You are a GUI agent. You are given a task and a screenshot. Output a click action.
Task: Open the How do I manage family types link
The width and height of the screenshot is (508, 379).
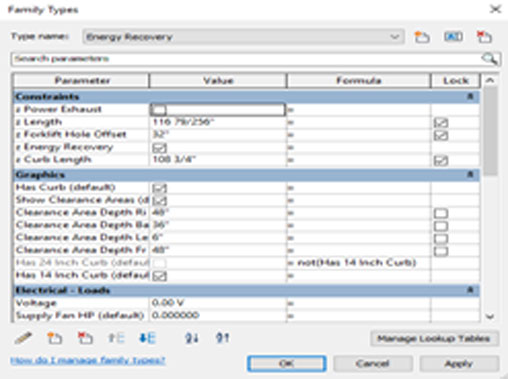[88, 360]
